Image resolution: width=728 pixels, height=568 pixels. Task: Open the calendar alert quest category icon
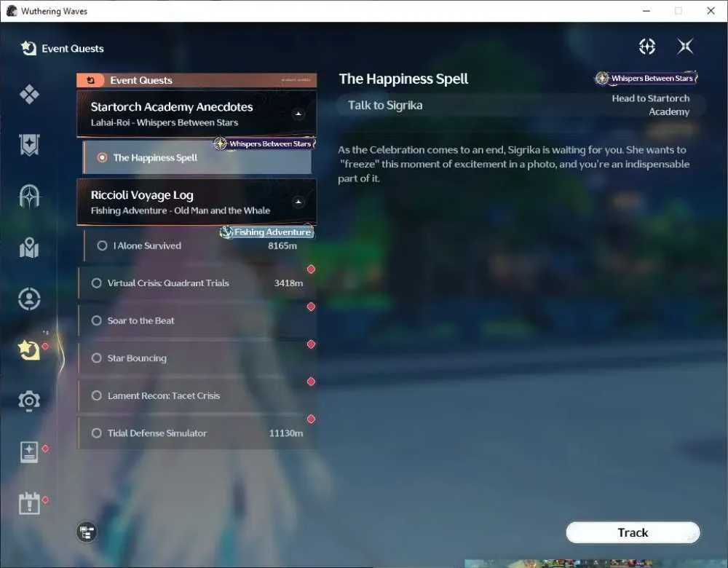(29, 503)
